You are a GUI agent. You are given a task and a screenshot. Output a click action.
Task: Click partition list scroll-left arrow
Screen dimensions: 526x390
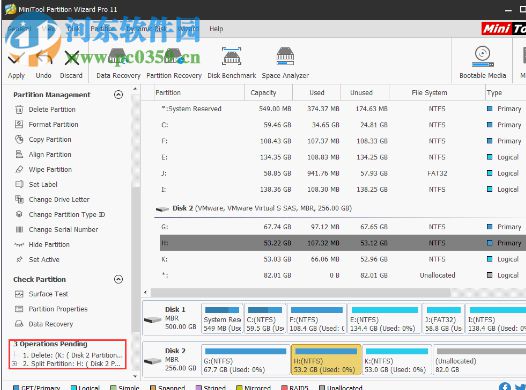[145, 292]
